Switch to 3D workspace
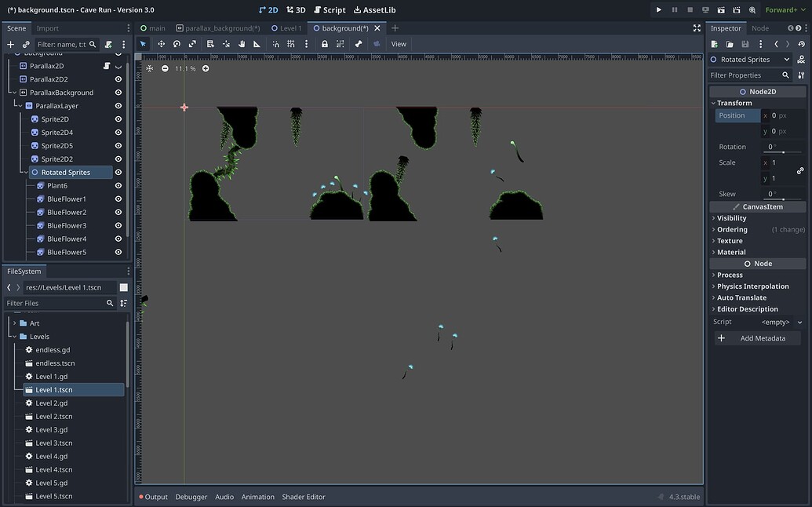The image size is (812, 507). pos(297,10)
